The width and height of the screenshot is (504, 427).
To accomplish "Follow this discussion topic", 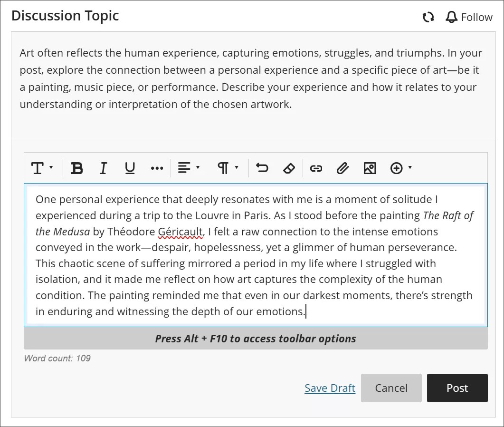I will click(469, 17).
